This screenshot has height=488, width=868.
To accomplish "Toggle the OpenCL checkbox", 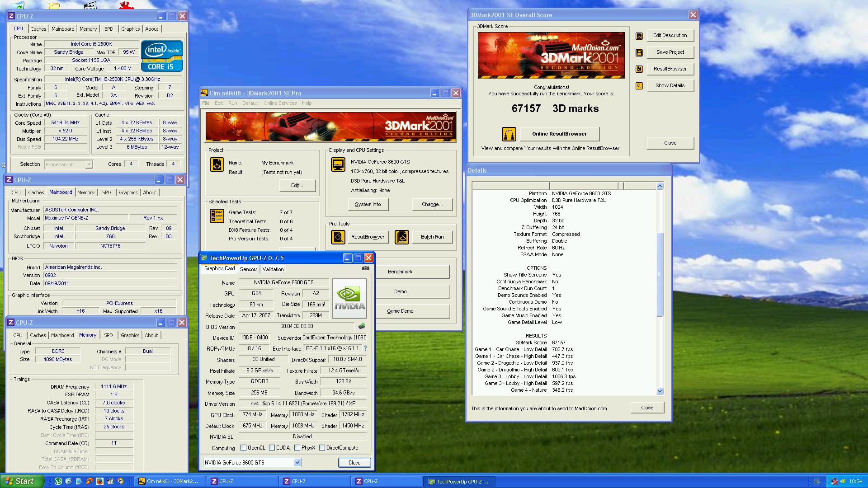I will pyautogui.click(x=244, y=448).
